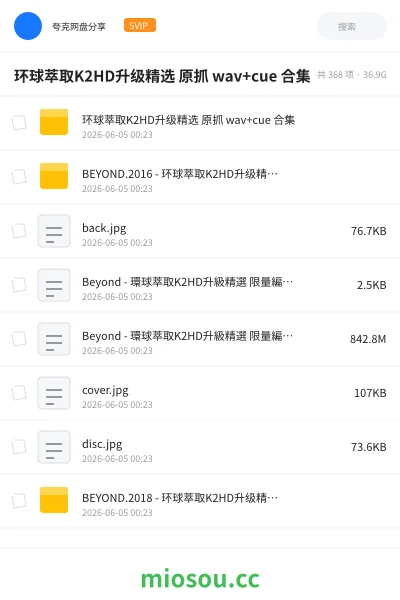Image resolution: width=400 pixels, height=600 pixels.
Task: Tick checkbox for the 2.5KB Beyond file
Action: coord(19,285)
